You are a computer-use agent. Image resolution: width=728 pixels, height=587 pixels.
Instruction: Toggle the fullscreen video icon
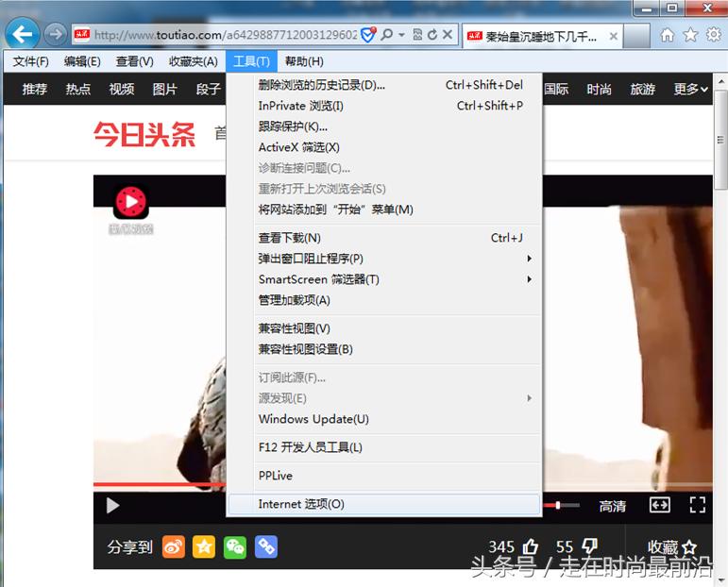tap(698, 505)
